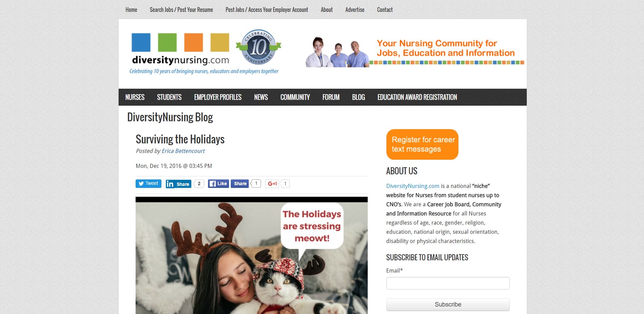Select EDUCATION AWARD REGISTRATION in navbar
This screenshot has height=314, width=644.
[417, 97]
